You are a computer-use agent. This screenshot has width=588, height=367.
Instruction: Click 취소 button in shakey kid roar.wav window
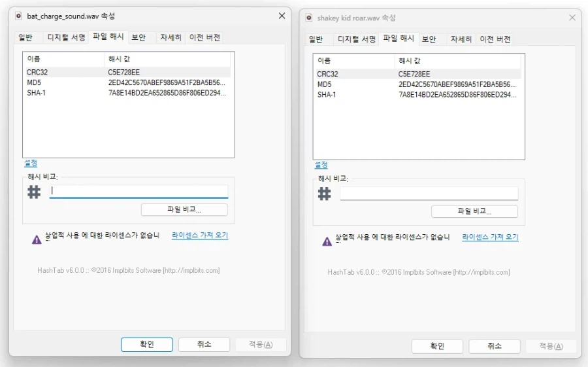pyautogui.click(x=495, y=346)
